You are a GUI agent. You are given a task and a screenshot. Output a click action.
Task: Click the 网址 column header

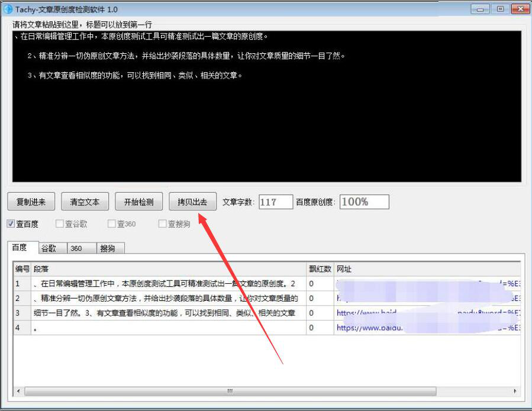427,269
